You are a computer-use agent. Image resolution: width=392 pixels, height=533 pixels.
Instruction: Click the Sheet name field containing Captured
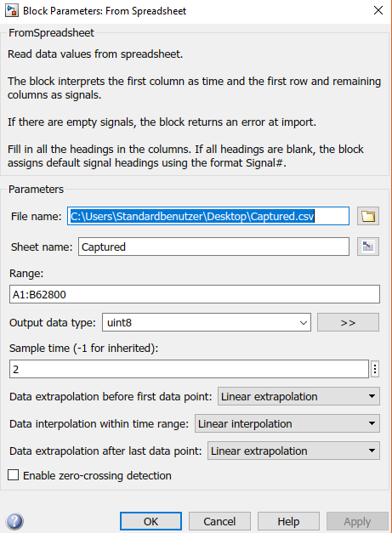(x=213, y=247)
